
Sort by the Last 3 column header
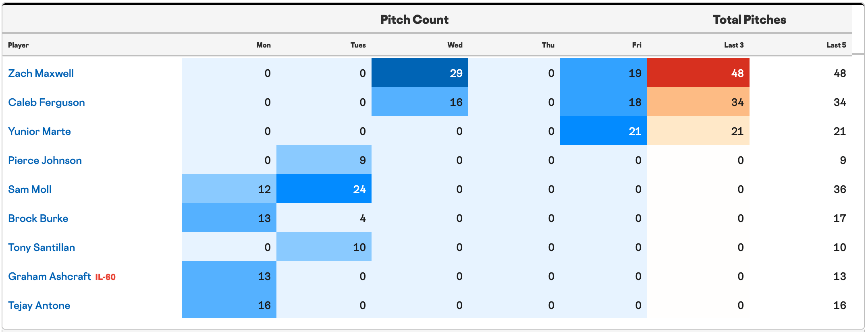734,45
